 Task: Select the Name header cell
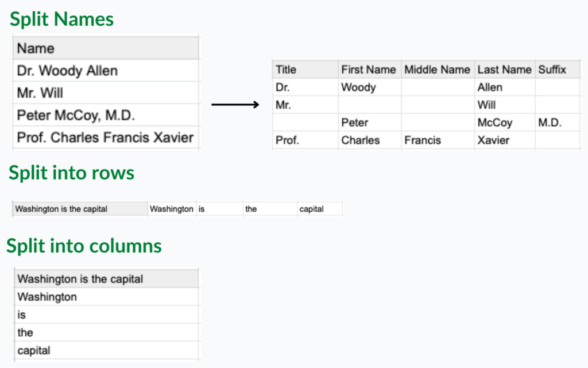coord(106,48)
